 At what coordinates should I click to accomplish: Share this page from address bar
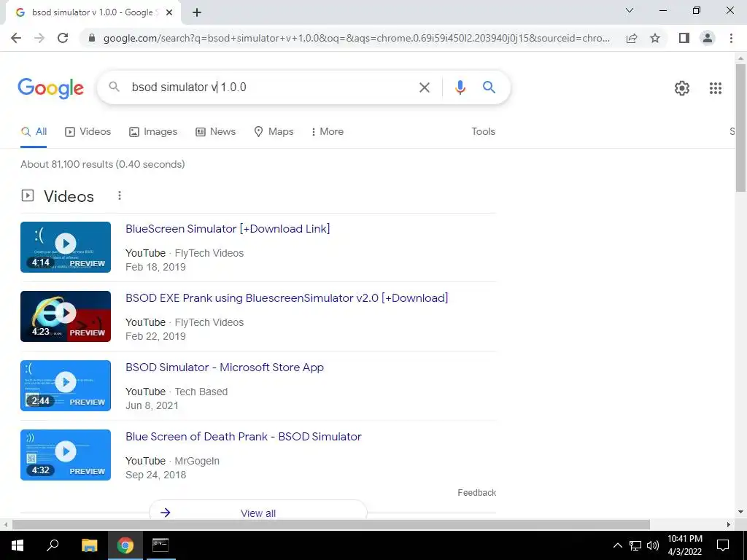point(632,38)
